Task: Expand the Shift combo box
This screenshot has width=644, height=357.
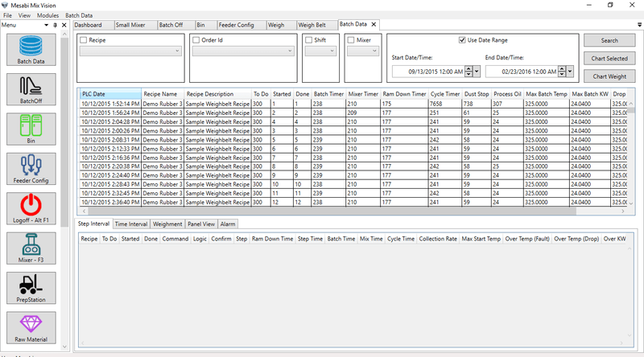Action: (320, 51)
